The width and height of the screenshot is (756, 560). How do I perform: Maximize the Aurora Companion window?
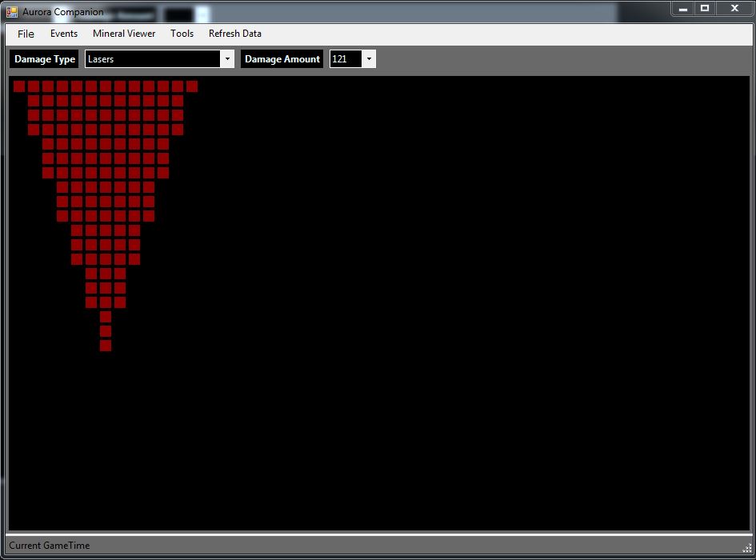pyautogui.click(x=705, y=9)
